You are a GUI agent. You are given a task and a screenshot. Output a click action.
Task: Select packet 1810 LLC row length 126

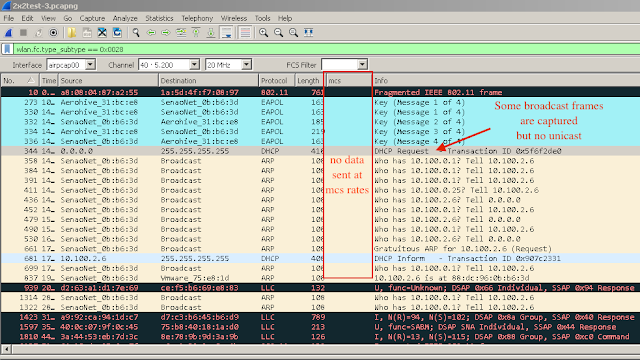(x=320, y=337)
